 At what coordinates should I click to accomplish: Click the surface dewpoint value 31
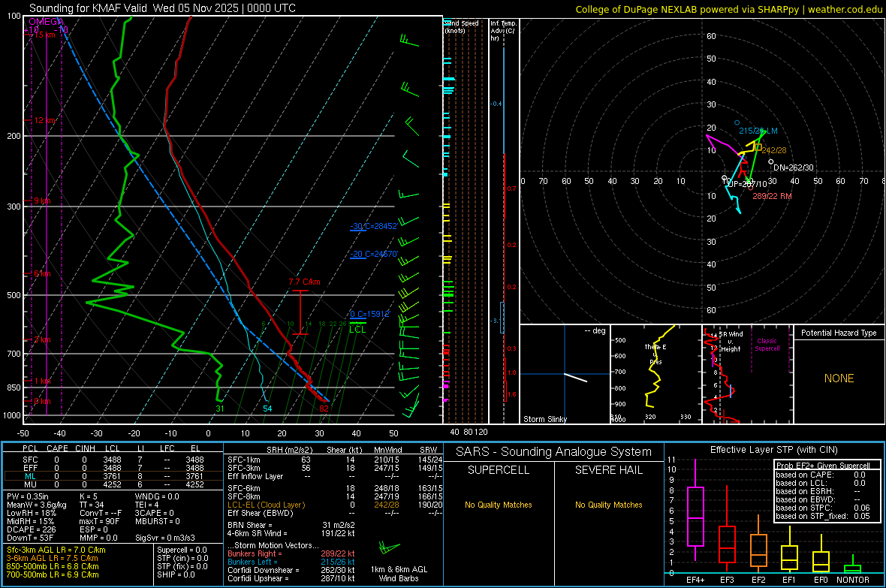point(220,409)
